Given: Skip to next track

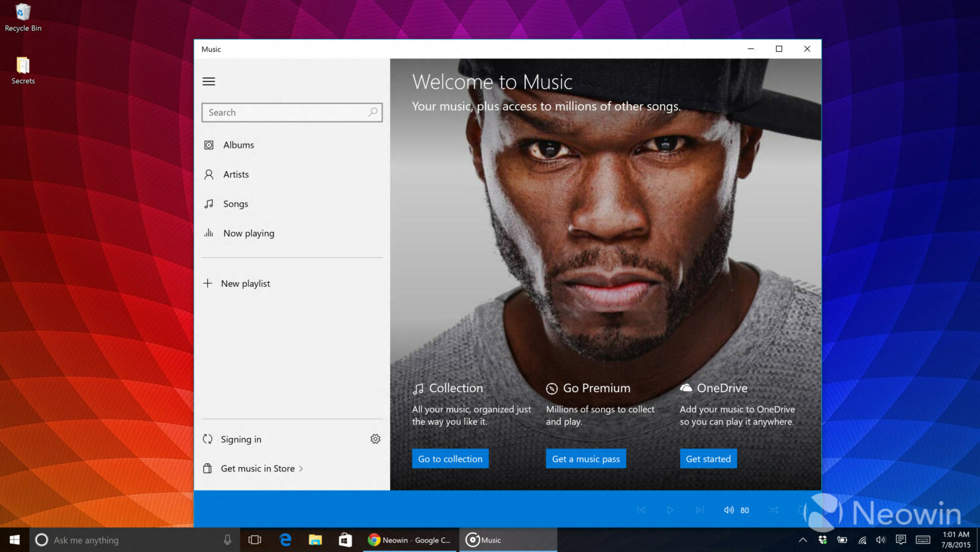Looking at the screenshot, I should coord(700,510).
